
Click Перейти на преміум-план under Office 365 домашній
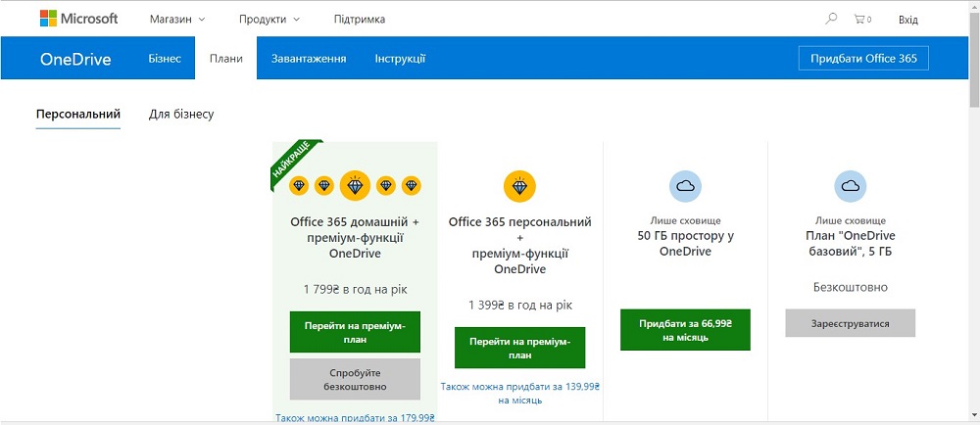pos(355,333)
